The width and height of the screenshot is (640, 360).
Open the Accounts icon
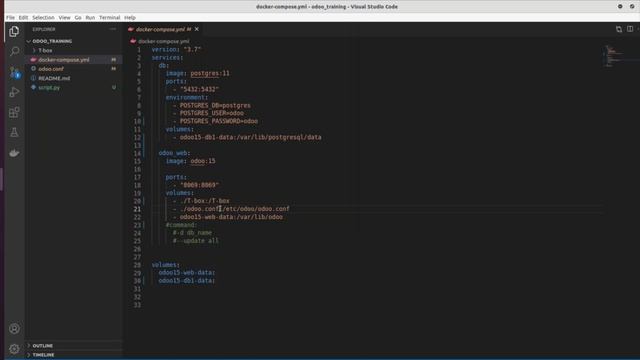(x=14, y=329)
